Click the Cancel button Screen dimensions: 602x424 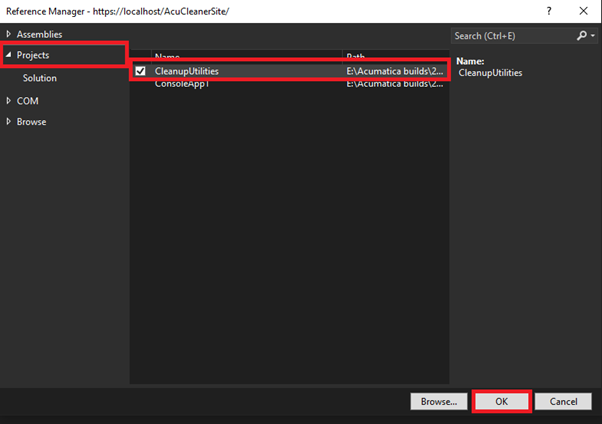[563, 401]
